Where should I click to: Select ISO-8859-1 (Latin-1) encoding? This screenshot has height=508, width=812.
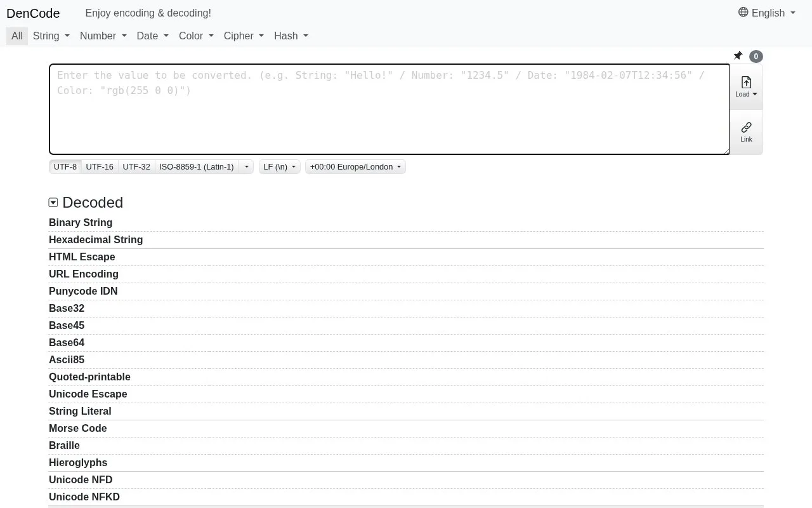tap(197, 167)
